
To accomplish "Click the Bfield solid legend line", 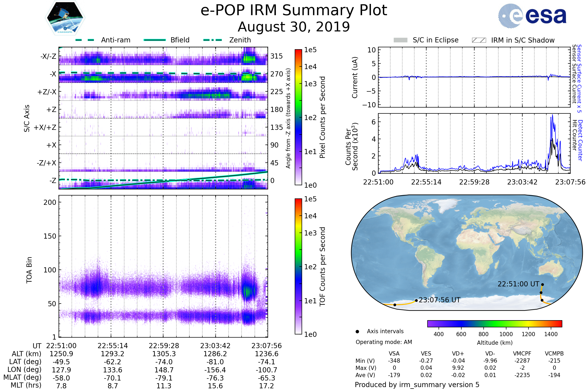I will pos(155,40).
